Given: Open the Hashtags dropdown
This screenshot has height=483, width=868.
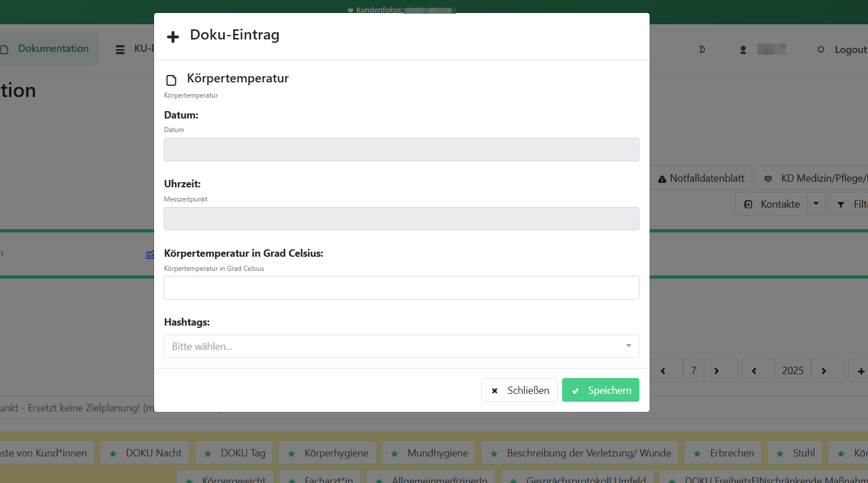Looking at the screenshot, I should (401, 346).
